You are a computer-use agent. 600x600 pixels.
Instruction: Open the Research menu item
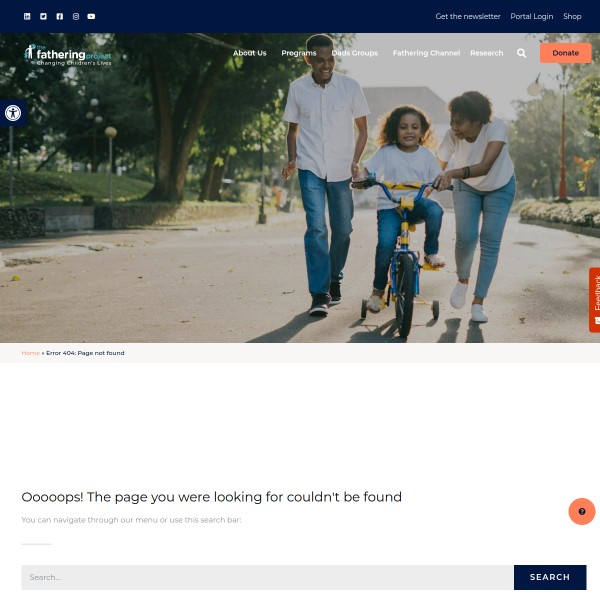click(x=486, y=53)
